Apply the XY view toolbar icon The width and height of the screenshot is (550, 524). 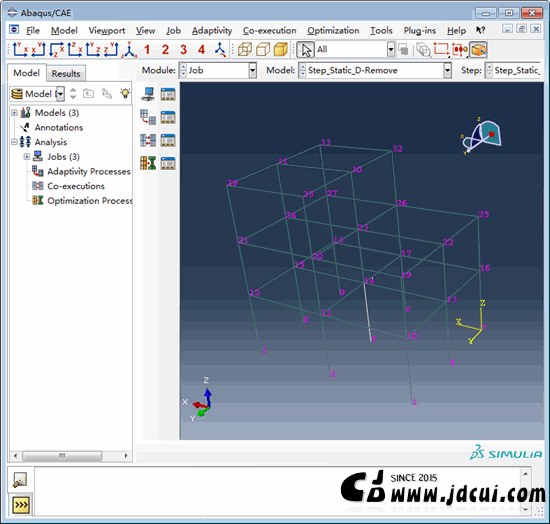point(20,49)
